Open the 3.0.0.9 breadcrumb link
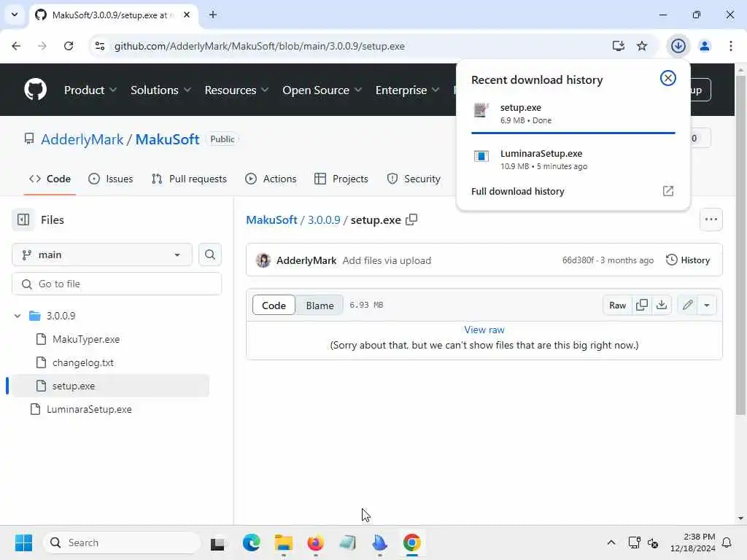The height and width of the screenshot is (560, 747). pos(324,219)
